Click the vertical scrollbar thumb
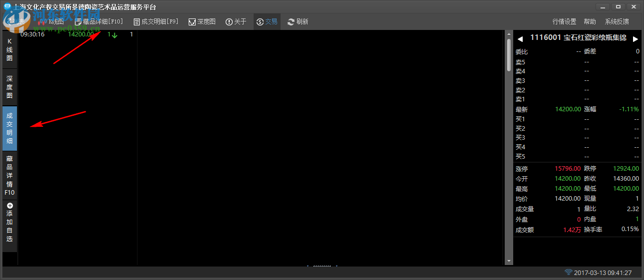 point(509,54)
